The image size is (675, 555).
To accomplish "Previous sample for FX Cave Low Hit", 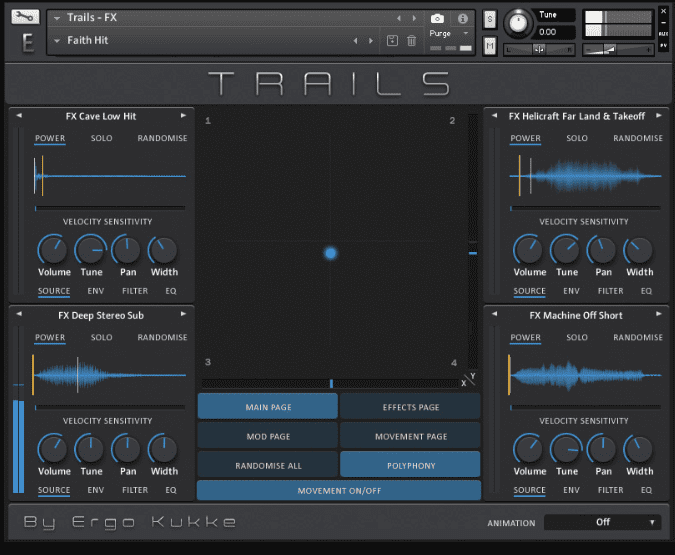I will click(x=19, y=115).
